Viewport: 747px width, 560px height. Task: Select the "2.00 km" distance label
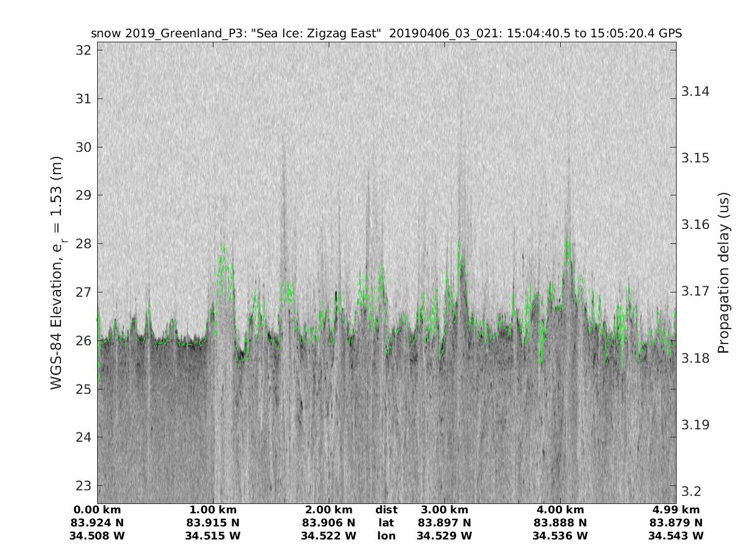coord(329,510)
